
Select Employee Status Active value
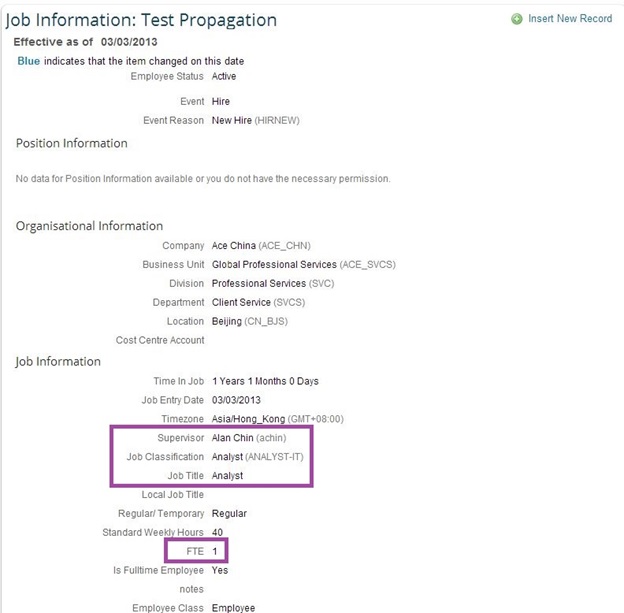click(224, 76)
